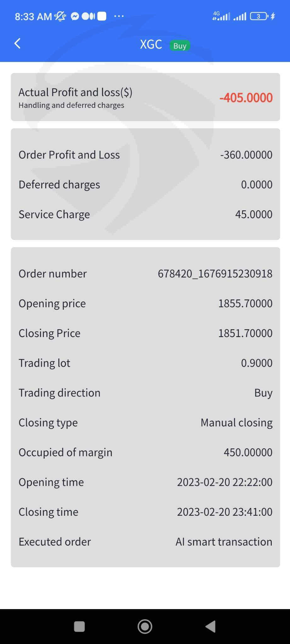This screenshot has height=644, width=290.
Task: Tap the red -405.0000 loss value
Action: [246, 97]
